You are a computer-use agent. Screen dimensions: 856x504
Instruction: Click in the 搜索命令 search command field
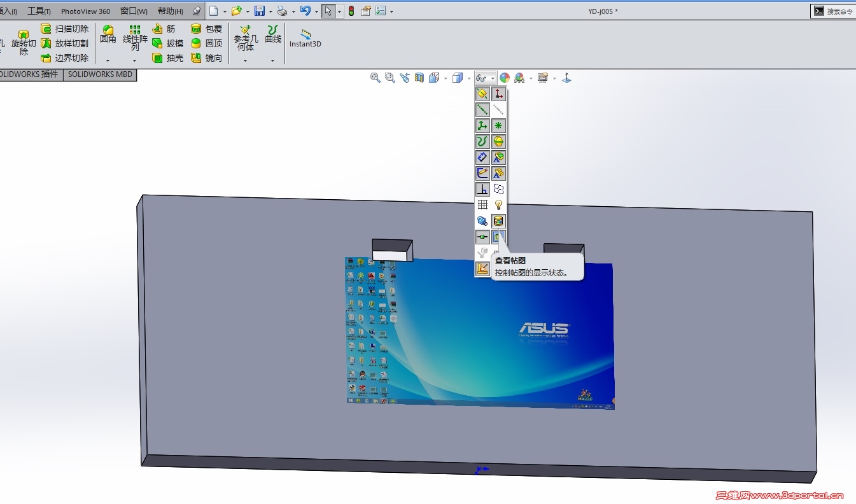[839, 11]
